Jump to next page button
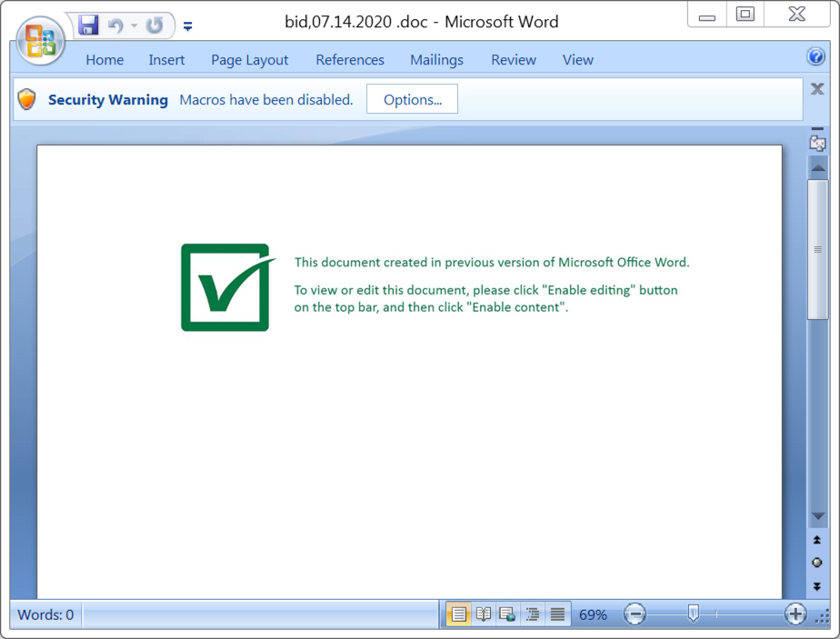Image resolution: width=840 pixels, height=639 pixels. tap(817, 586)
